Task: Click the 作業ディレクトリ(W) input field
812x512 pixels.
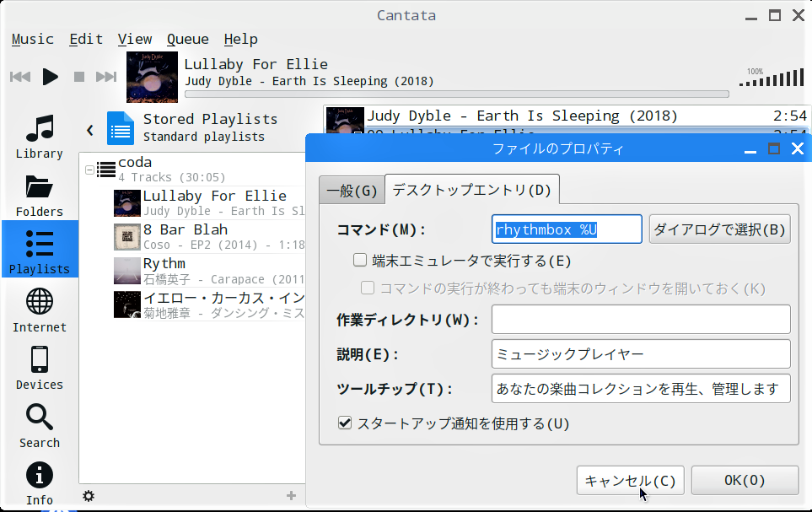Action: 641,319
